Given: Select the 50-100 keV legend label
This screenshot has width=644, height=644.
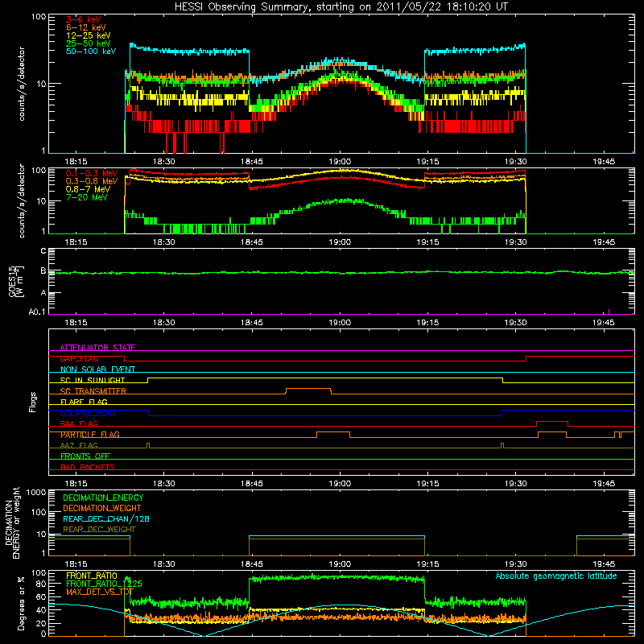Looking at the screenshot, I should click(91, 51).
